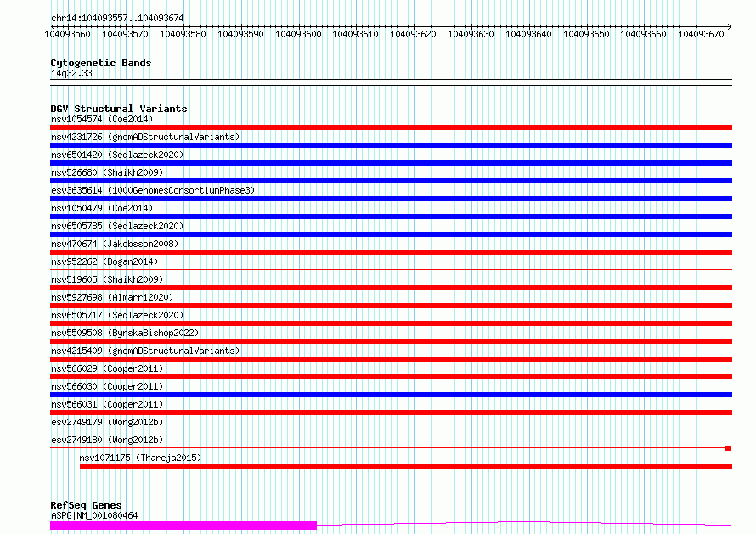756x534 pixels.
Task: Click the red bar under nsv6505717
Action: click(x=391, y=323)
